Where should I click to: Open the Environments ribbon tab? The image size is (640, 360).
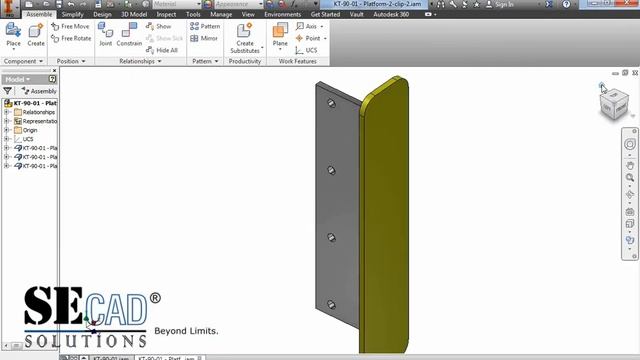click(282, 14)
